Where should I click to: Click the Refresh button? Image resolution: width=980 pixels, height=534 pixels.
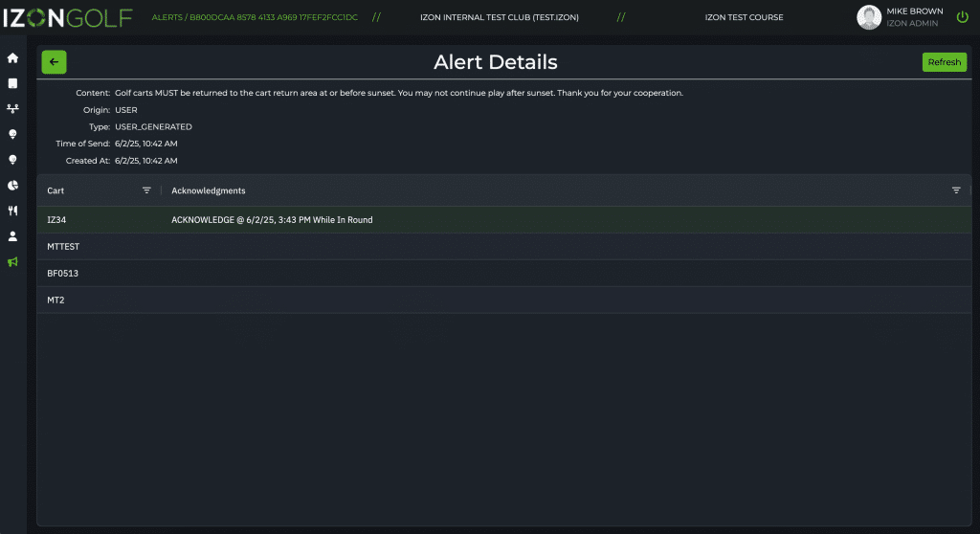tap(944, 62)
